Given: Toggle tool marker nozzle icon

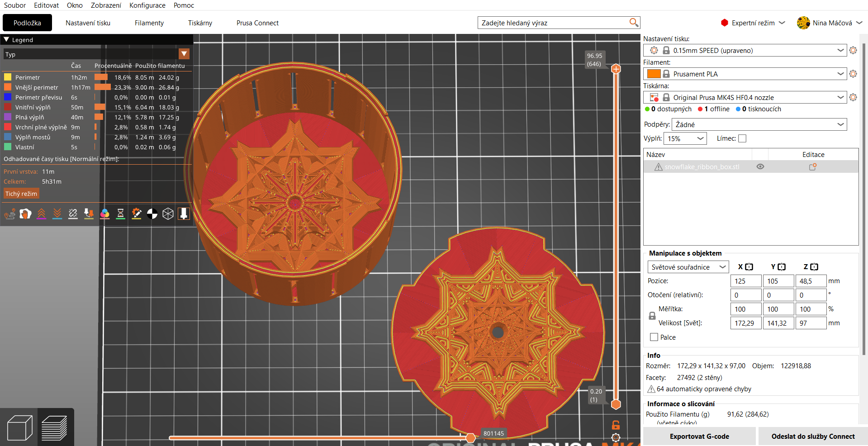Looking at the screenshot, I should coord(184,214).
